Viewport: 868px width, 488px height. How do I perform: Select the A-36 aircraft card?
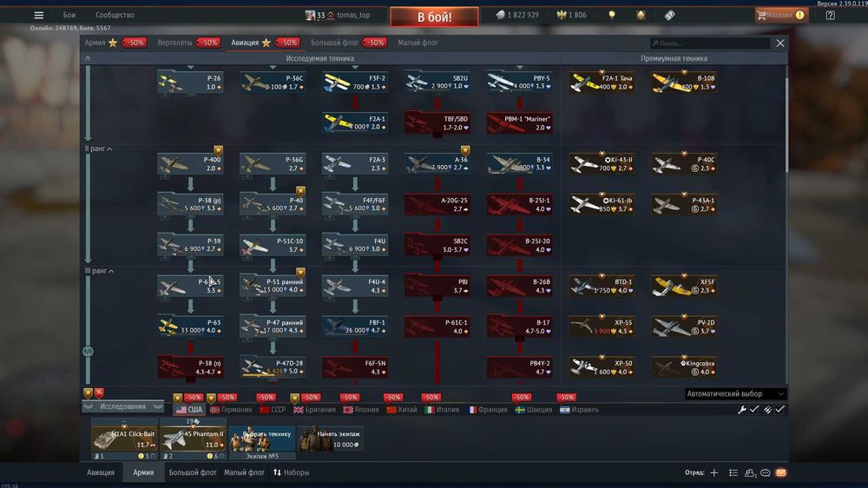pos(437,163)
